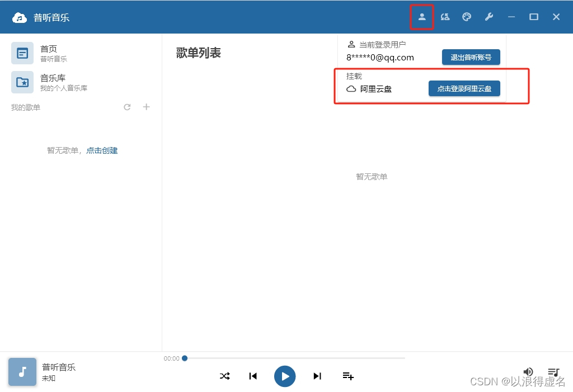Click the account email 8*****0@qq.com
The width and height of the screenshot is (573, 392).
pos(380,58)
